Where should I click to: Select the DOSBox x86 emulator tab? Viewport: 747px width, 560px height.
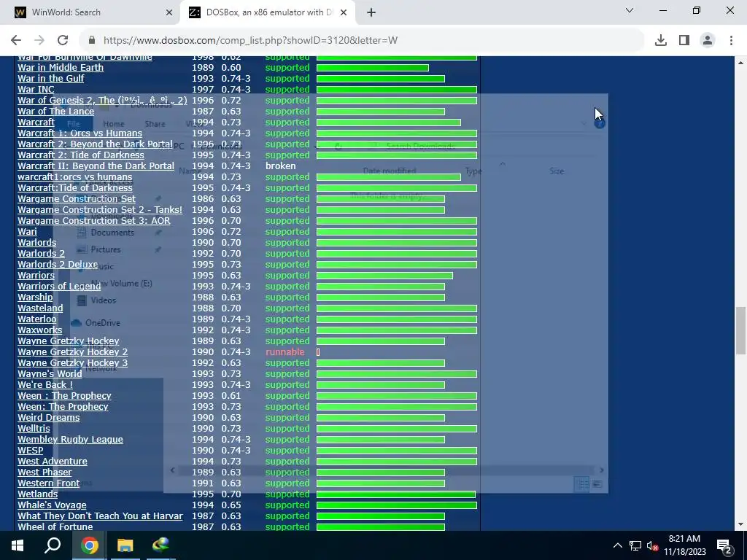[268, 13]
